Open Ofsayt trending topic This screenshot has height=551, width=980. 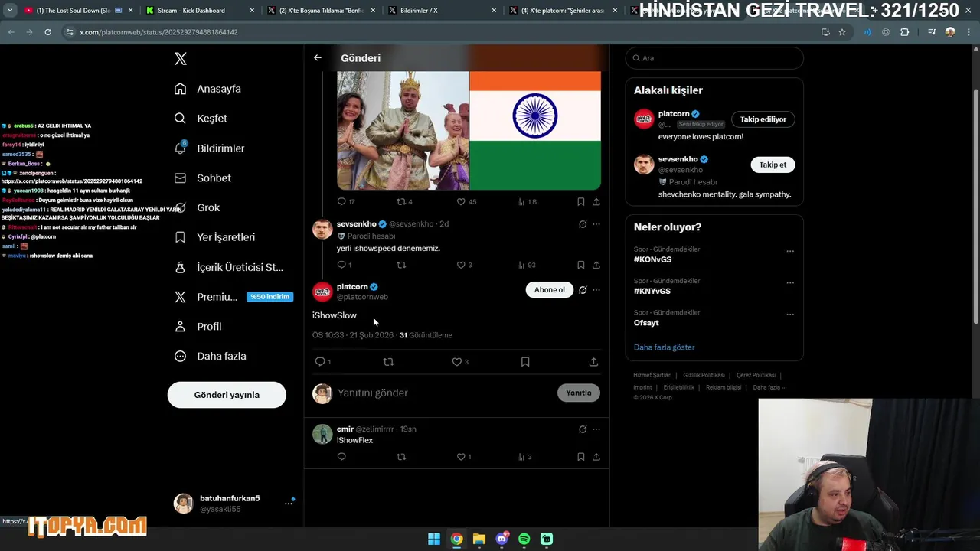[646, 323]
